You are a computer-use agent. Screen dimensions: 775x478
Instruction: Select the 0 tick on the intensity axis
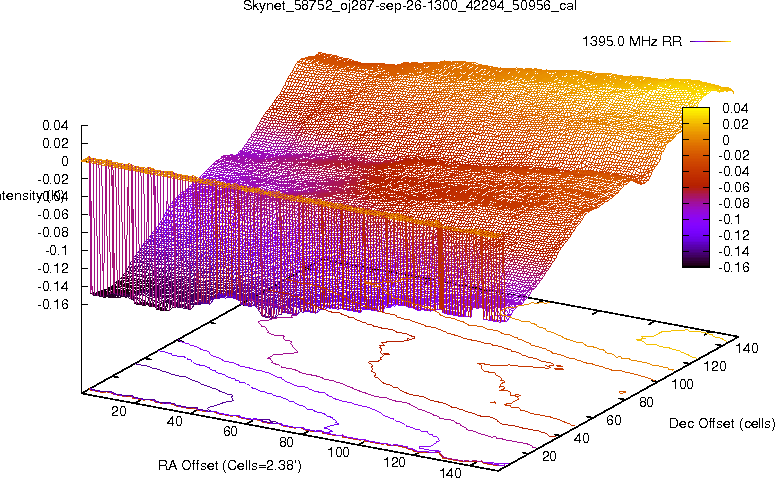tap(65, 161)
